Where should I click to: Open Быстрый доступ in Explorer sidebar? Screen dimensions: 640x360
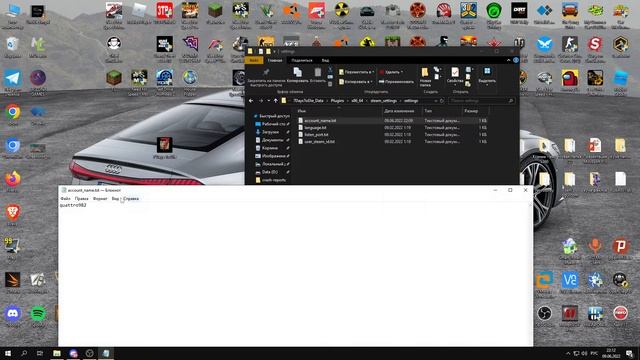(x=271, y=116)
